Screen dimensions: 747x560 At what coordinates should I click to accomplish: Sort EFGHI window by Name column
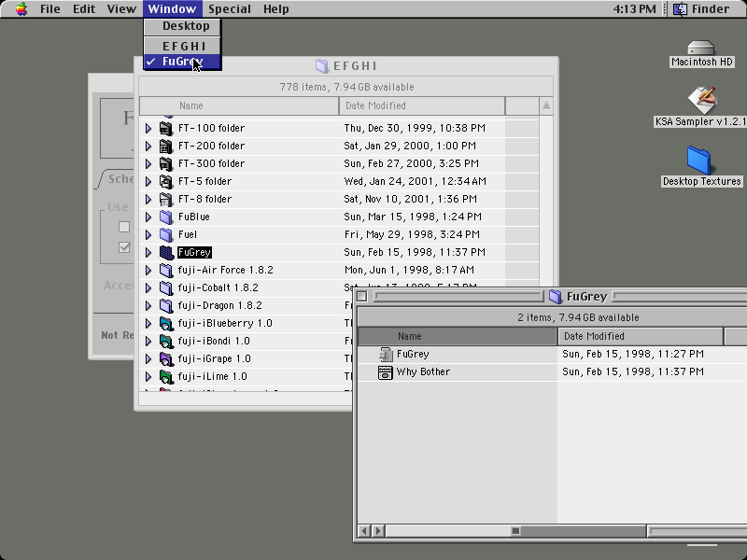click(239, 105)
